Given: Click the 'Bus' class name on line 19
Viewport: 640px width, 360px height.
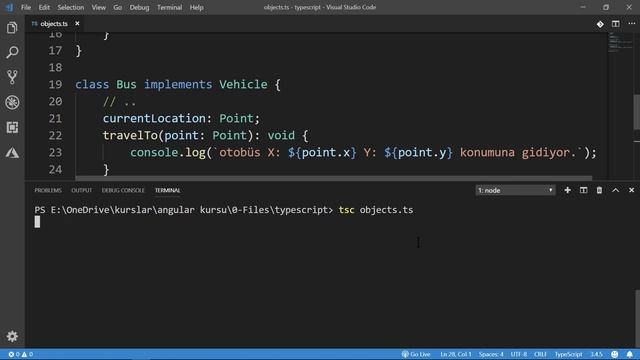Looking at the screenshot, I should coord(126,84).
